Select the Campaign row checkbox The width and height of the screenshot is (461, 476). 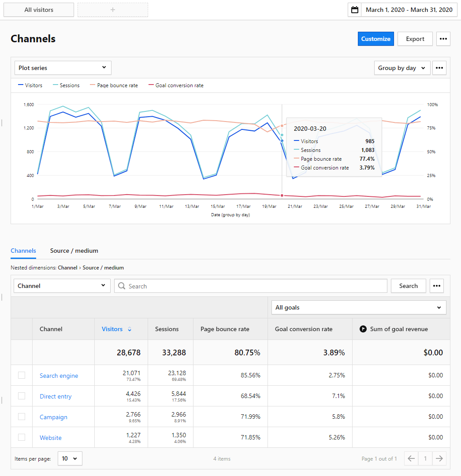tap(22, 417)
